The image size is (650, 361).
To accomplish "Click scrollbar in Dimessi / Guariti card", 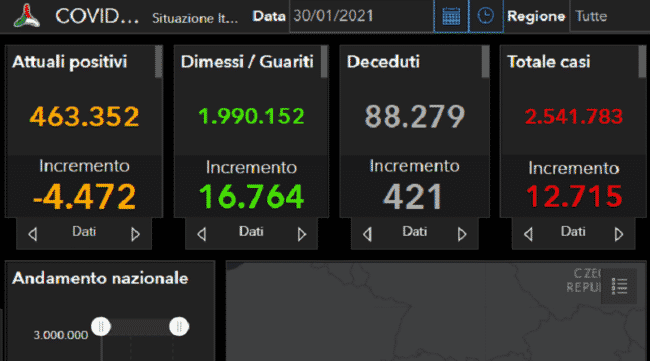I will click(324, 62).
